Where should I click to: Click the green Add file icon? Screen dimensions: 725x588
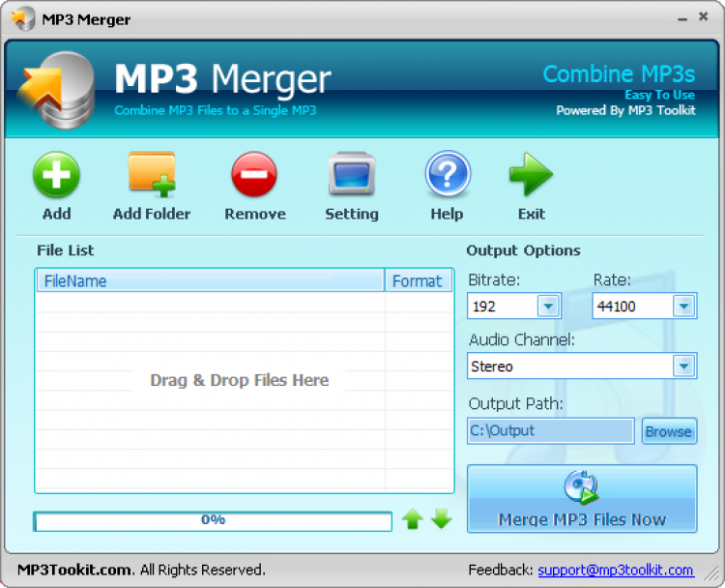[56, 175]
